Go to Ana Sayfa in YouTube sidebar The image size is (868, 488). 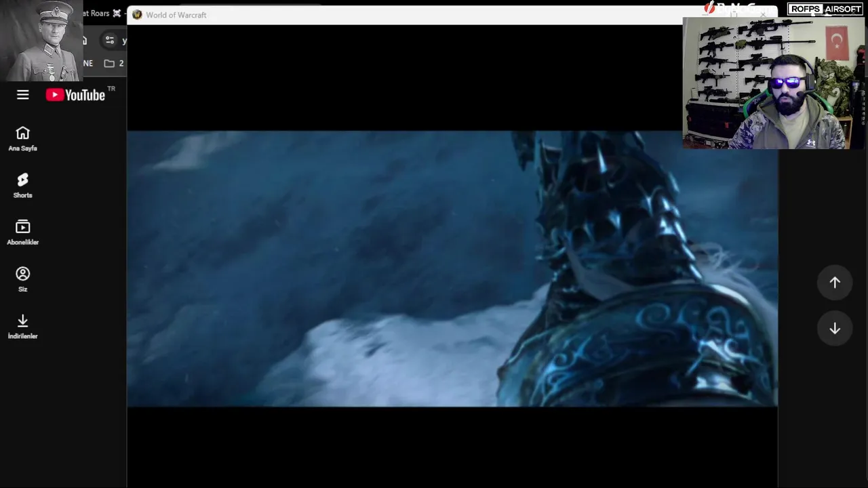click(x=23, y=139)
